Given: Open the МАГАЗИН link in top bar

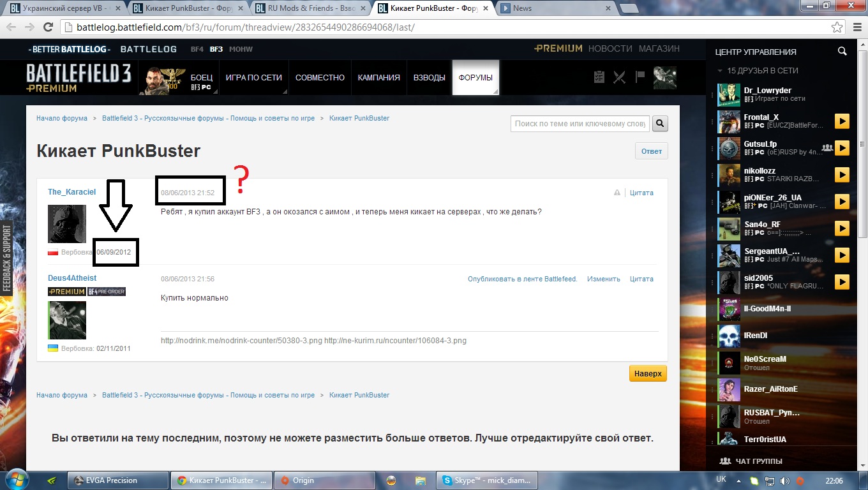Looking at the screenshot, I should click(659, 48).
